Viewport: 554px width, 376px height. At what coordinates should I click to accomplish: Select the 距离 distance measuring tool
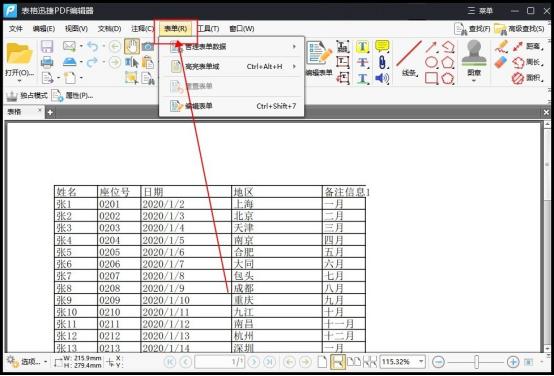528,46
